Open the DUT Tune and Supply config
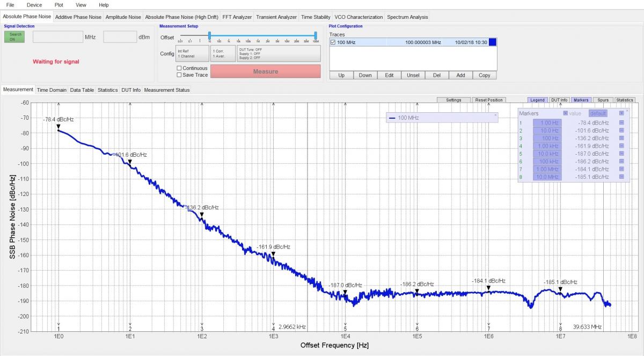Viewport: 644px width, 356px height. [x=278, y=54]
